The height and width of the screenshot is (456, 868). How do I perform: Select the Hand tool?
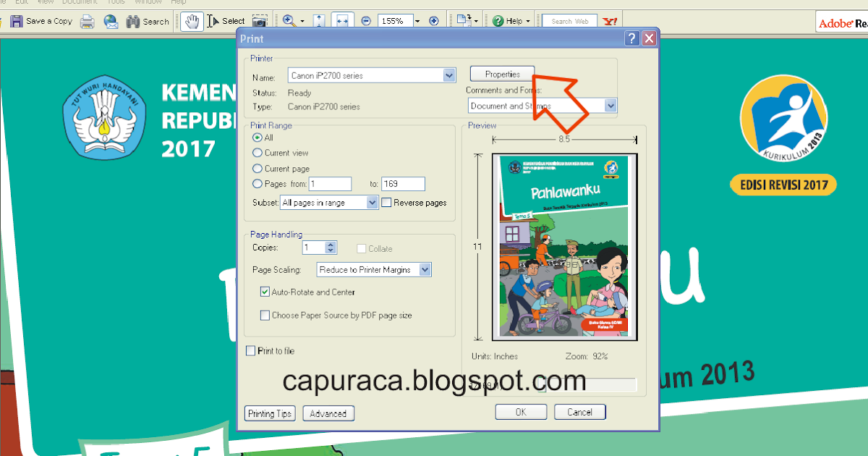click(192, 22)
